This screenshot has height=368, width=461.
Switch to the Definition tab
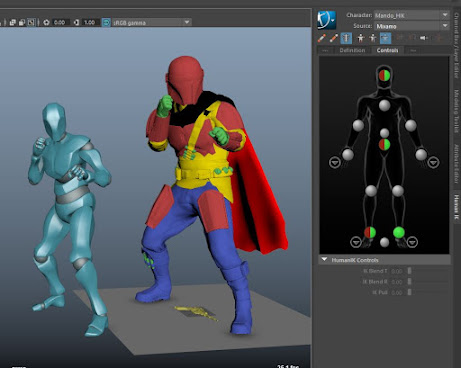[x=352, y=50]
